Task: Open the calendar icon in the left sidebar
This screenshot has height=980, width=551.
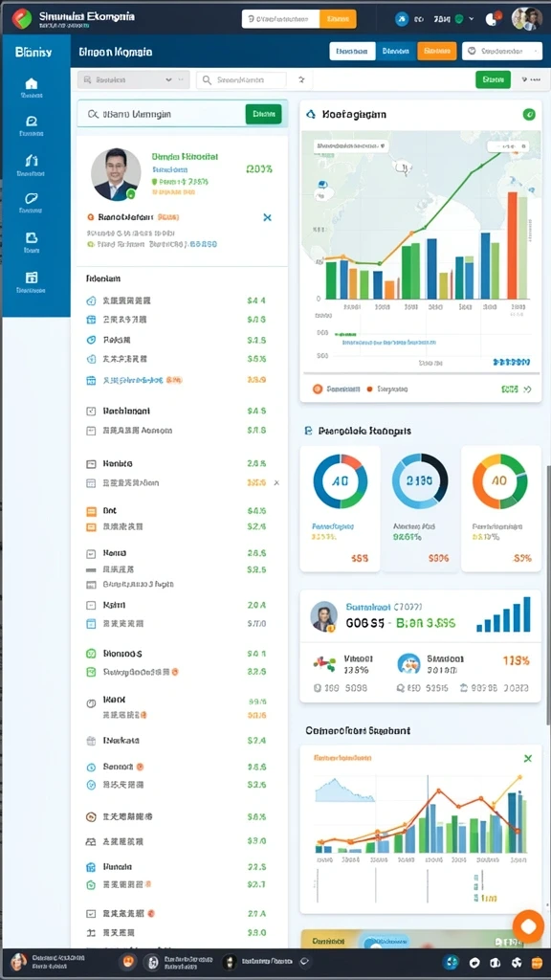Action: point(32,278)
